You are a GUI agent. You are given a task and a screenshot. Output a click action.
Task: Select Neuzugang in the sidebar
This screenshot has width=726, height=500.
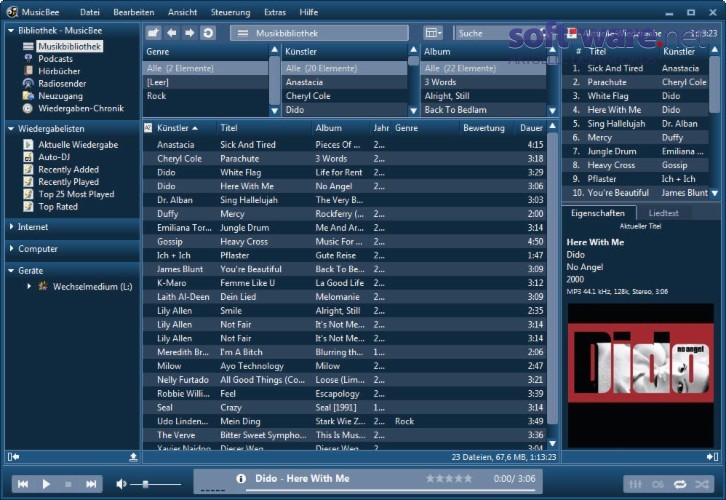(x=60, y=96)
